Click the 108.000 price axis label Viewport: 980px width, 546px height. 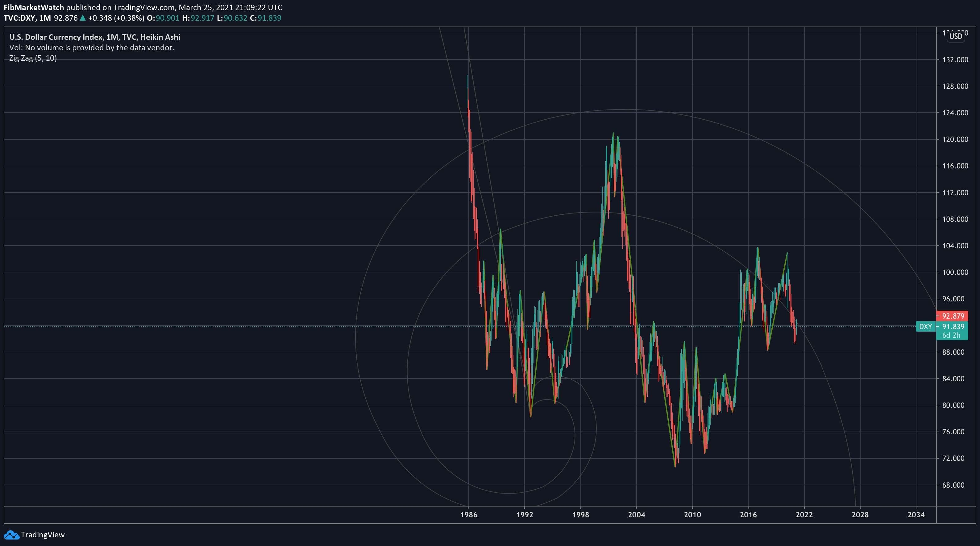coord(955,219)
